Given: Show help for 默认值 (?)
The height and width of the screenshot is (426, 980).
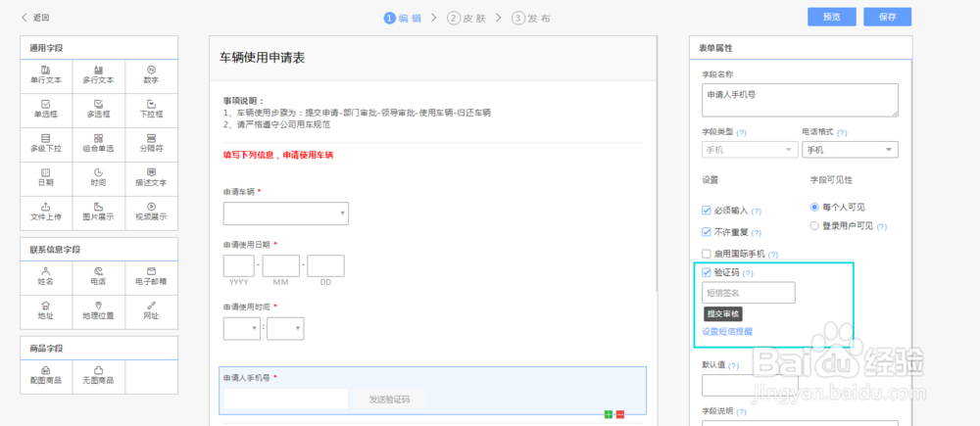Looking at the screenshot, I should (734, 365).
